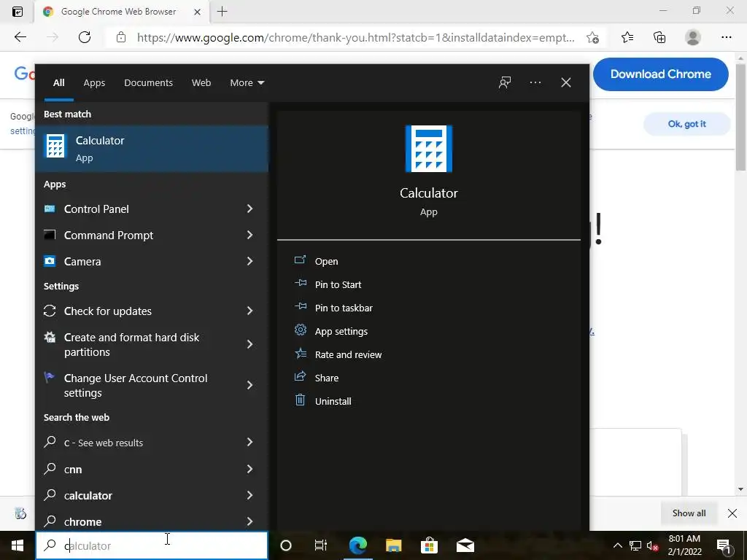The image size is (747, 560).
Task: Switch to the Documents search tab
Action: pos(148,83)
